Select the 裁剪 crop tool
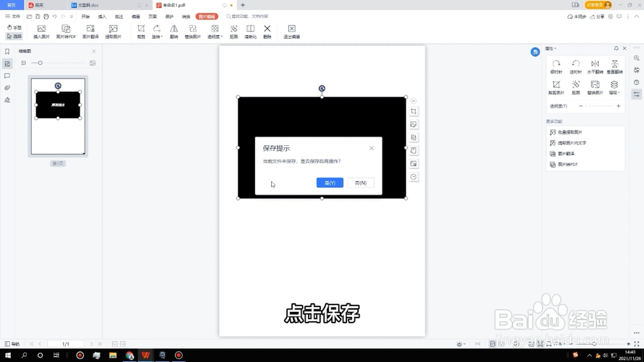 (141, 31)
